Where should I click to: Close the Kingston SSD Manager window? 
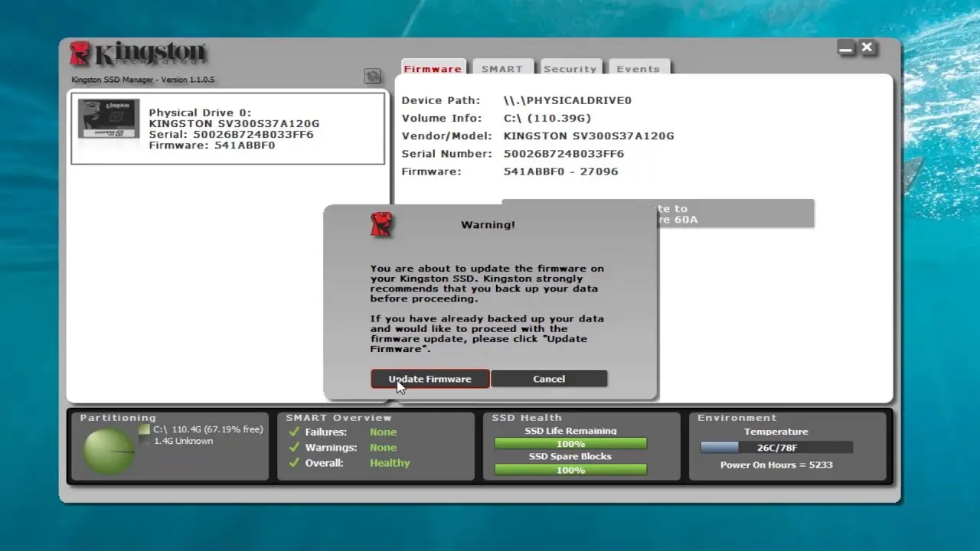click(x=867, y=47)
